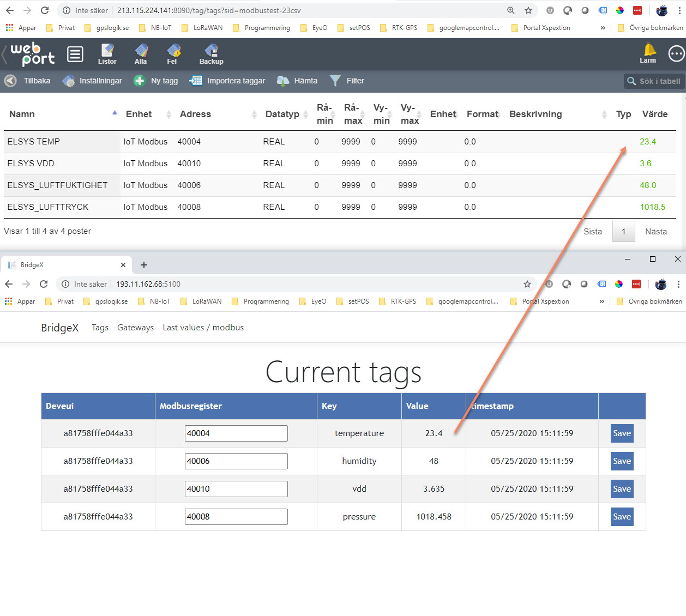Screen dimensions: 686x616
Task: Select the value 1018.5 in Värde column
Action: (653, 207)
